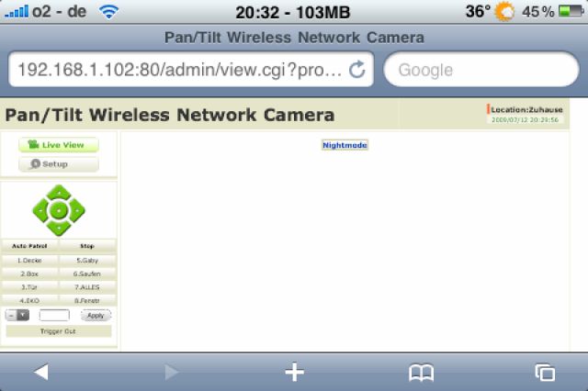Open the Setup tab
Image resolution: width=588 pixels, height=391 pixels.
coord(59,164)
